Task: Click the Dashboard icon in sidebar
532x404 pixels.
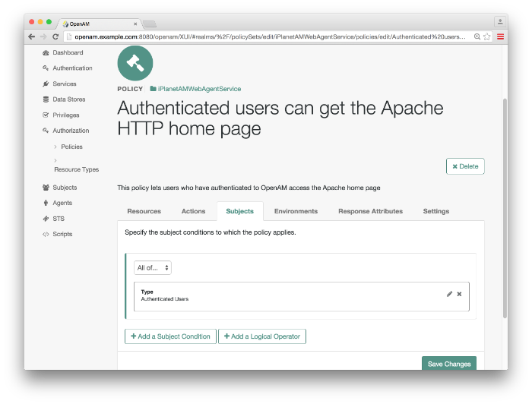Action: [46, 52]
